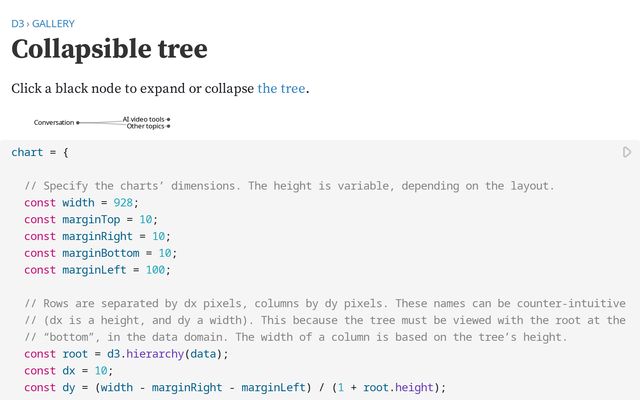Go to GALLERY breadcrumb link
The width and height of the screenshot is (640, 400).
[x=53, y=23]
